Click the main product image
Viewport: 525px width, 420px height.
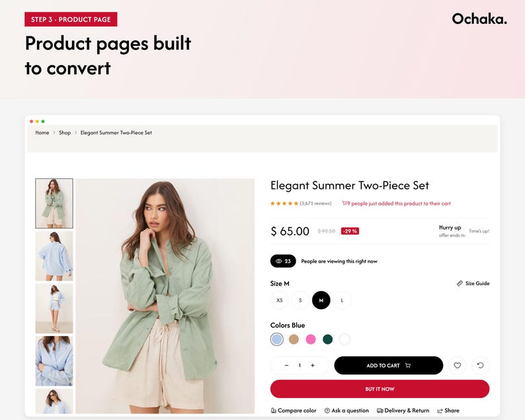(165, 296)
